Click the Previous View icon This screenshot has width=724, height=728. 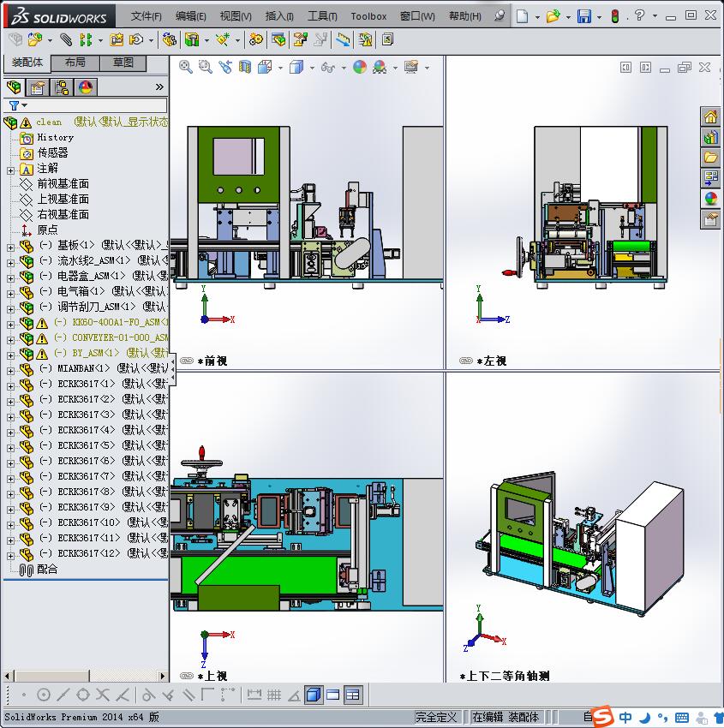pyautogui.click(x=225, y=68)
